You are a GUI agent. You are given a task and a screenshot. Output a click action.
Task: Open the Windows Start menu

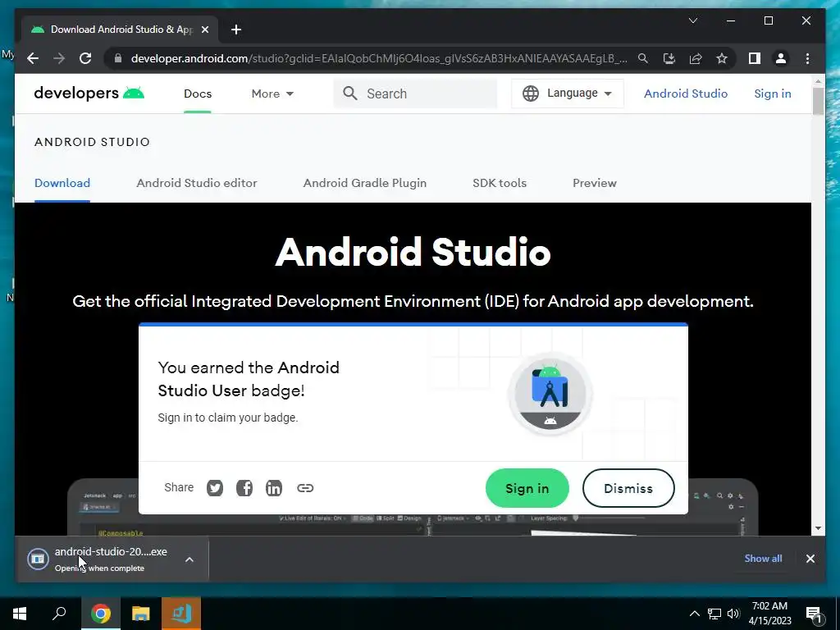20,614
